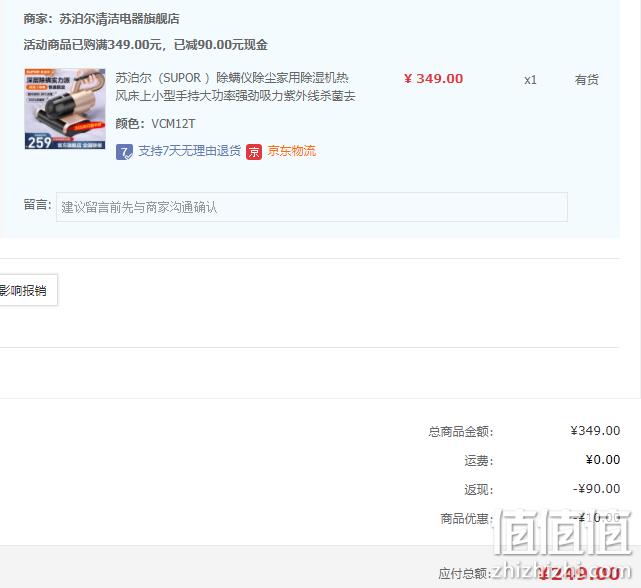This screenshot has height=588, width=641.
Task: Click promotion text 已减90.00元现金
Action: point(221,45)
